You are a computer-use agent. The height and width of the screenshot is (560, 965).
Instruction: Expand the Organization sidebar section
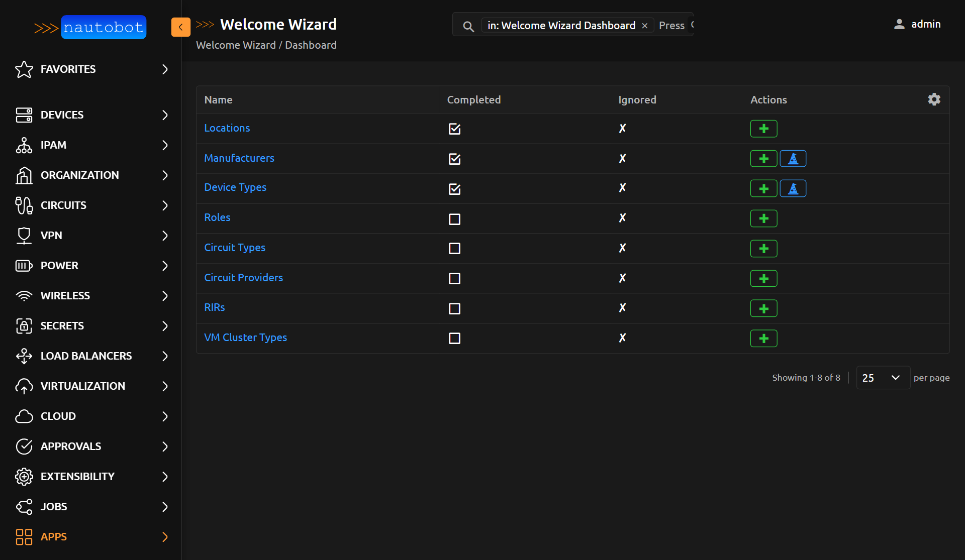coord(79,175)
